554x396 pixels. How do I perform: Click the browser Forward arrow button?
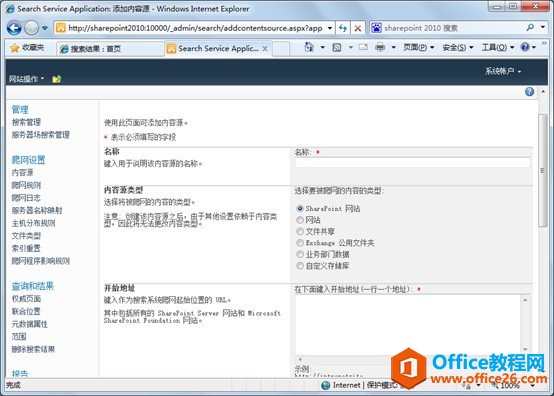(31, 28)
